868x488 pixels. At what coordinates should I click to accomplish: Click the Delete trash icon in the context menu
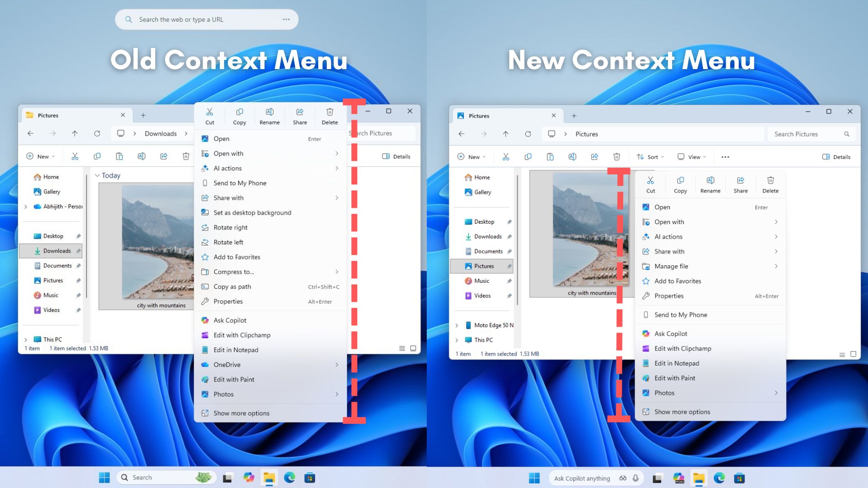[x=330, y=115]
